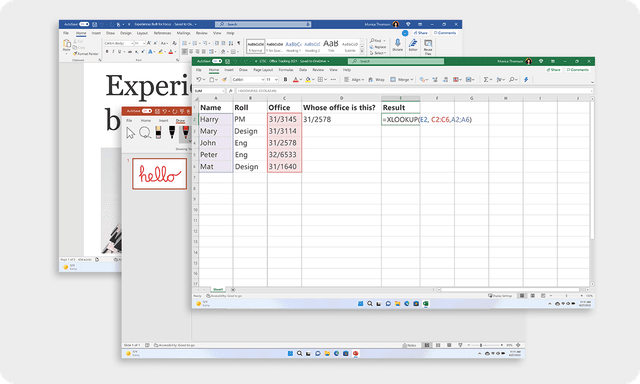Click the Word Share button
Viewport: 640px width, 384px height.
coord(420,33)
